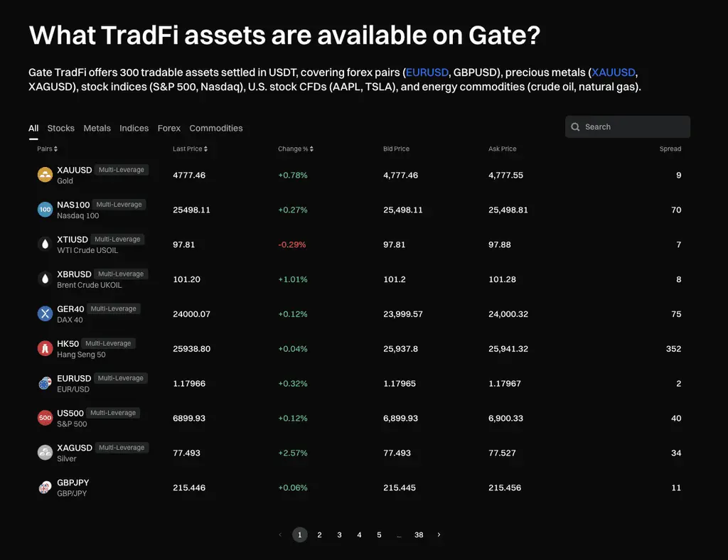
Task: Click the GBPJPY pair flag icon
Action: pos(45,488)
